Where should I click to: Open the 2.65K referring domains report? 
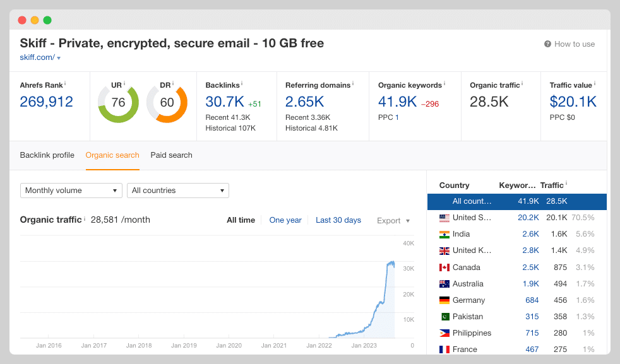coord(304,102)
